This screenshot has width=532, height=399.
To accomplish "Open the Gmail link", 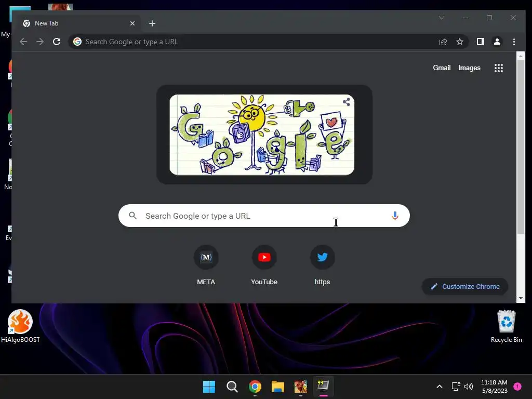I will pyautogui.click(x=442, y=68).
